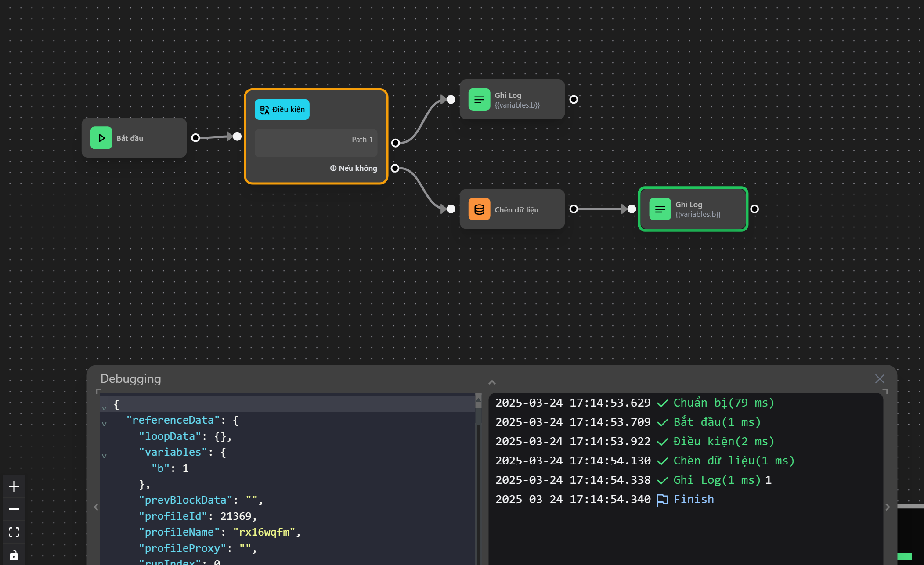Screen dimensions: 924x565
Task: Zoom out using the minus icon
Action: tap(14, 509)
